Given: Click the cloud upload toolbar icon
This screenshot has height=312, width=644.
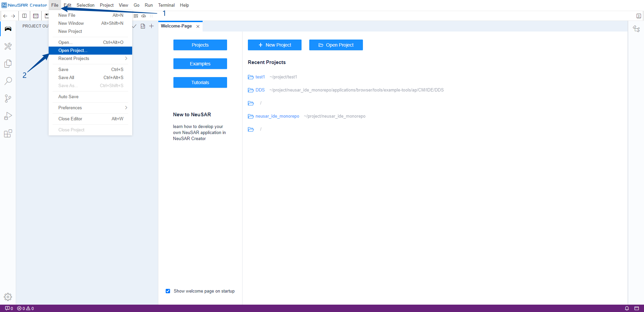Looking at the screenshot, I should pos(144,16).
